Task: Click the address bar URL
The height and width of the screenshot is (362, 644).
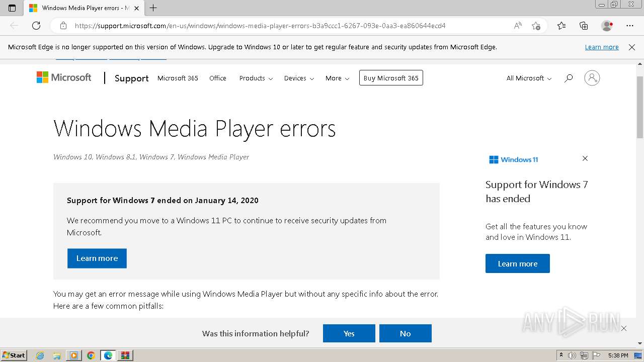Action: point(260,26)
